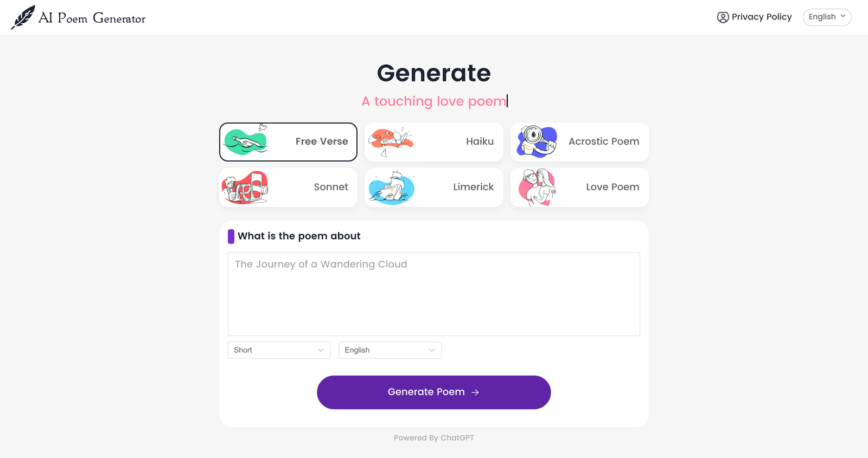Click the AI Poem Generator title text

point(91,17)
